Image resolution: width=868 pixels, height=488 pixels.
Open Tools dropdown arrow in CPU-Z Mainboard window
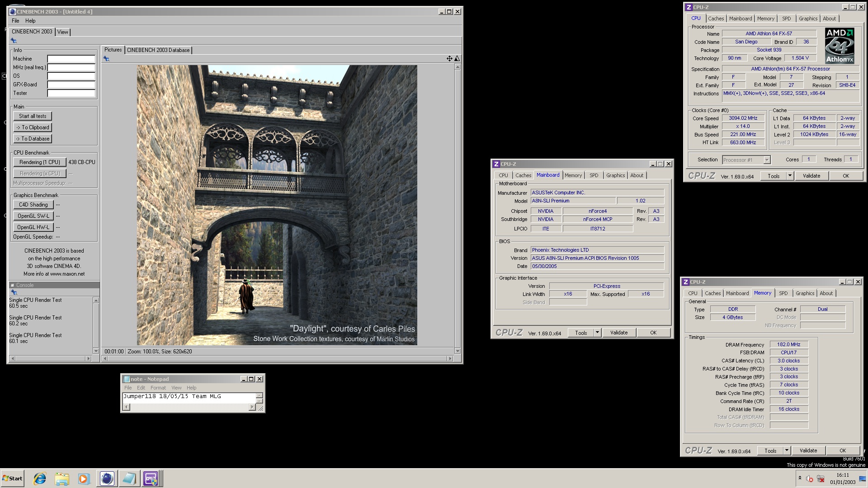tap(597, 333)
